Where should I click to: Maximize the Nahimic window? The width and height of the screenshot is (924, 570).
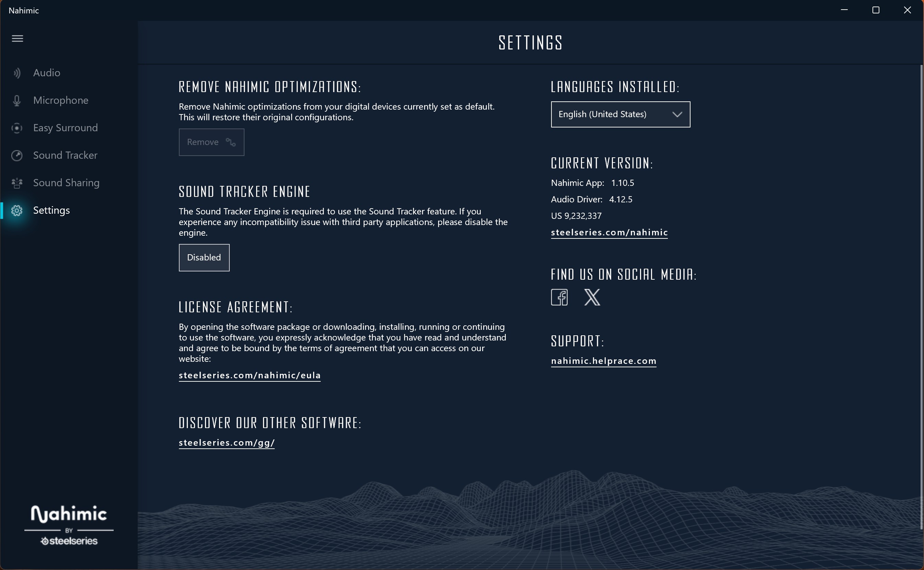coord(875,10)
